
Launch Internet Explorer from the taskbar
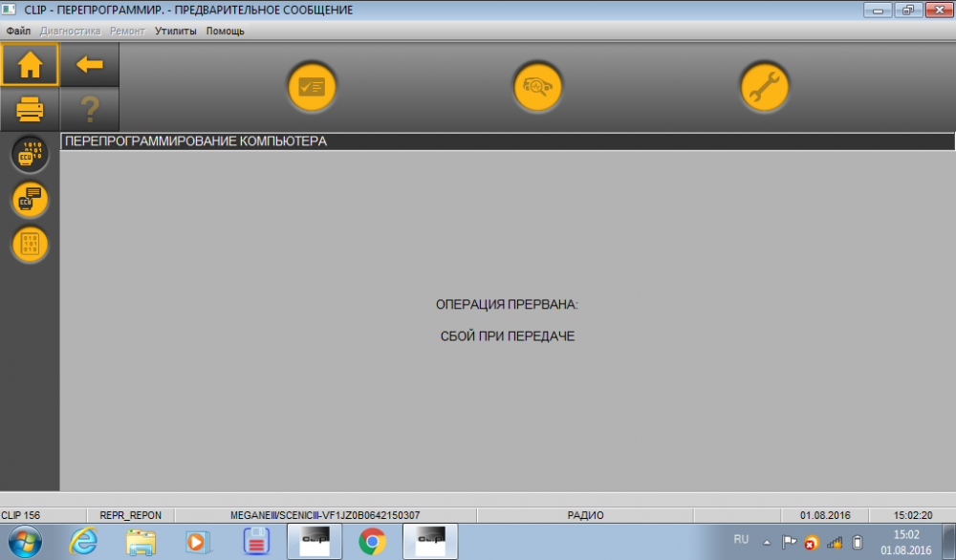[x=83, y=542]
